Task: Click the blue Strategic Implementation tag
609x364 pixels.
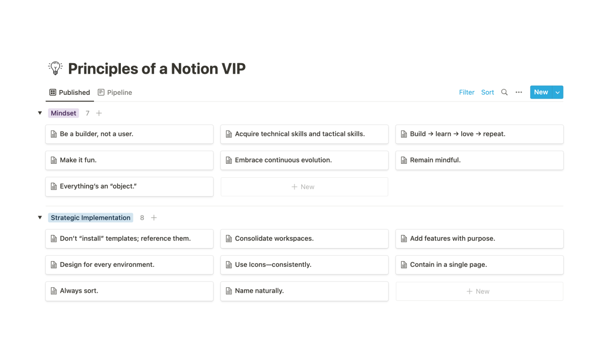Action: pos(91,218)
